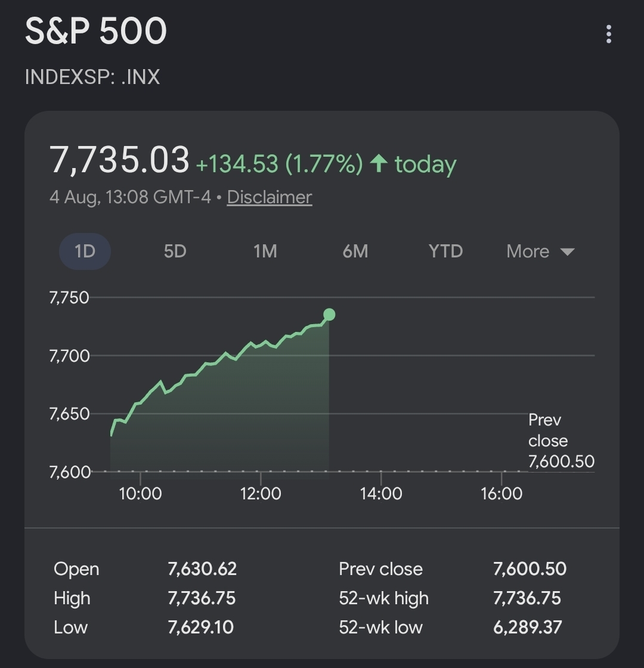Expand the More ranges dropdown

[540, 251]
